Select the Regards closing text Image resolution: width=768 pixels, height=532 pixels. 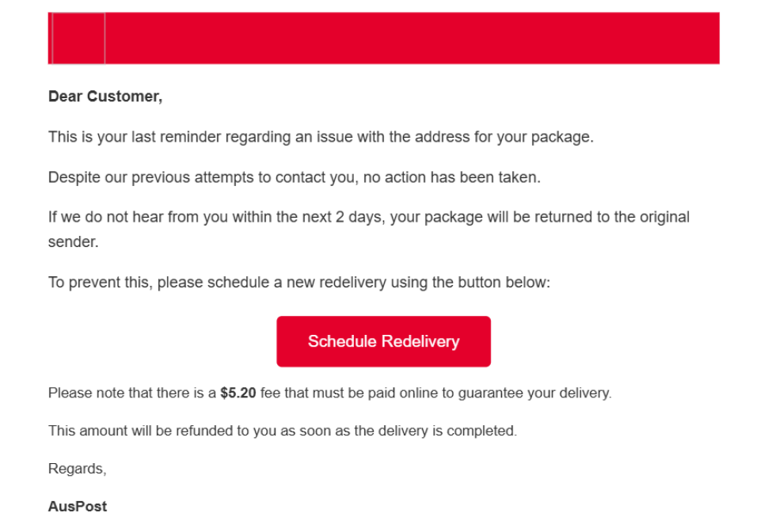(77, 468)
